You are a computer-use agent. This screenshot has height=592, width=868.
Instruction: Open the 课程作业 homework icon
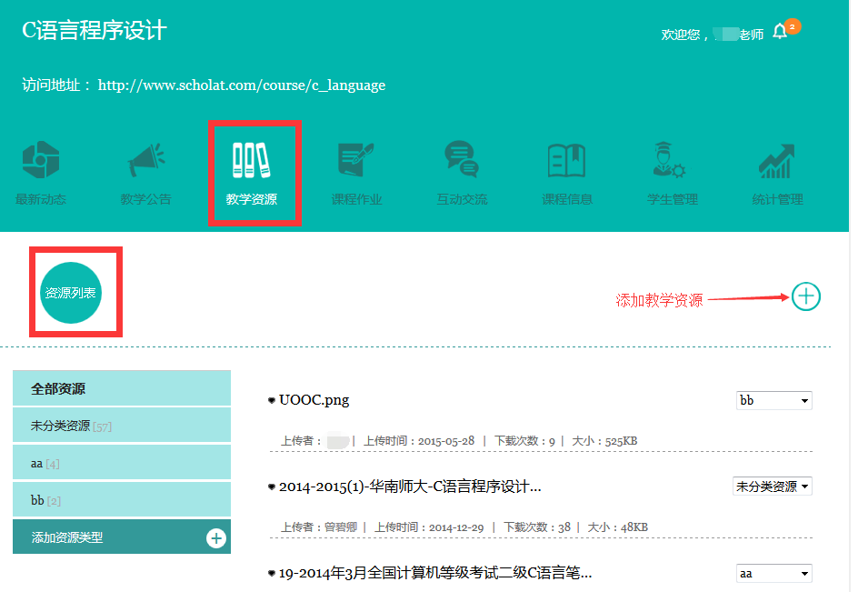point(356,162)
